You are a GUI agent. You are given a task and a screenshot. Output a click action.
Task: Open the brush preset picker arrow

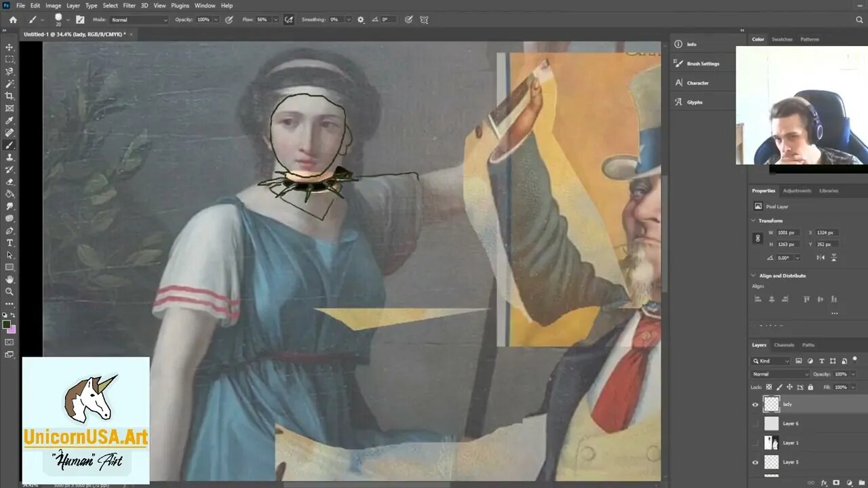(x=68, y=20)
